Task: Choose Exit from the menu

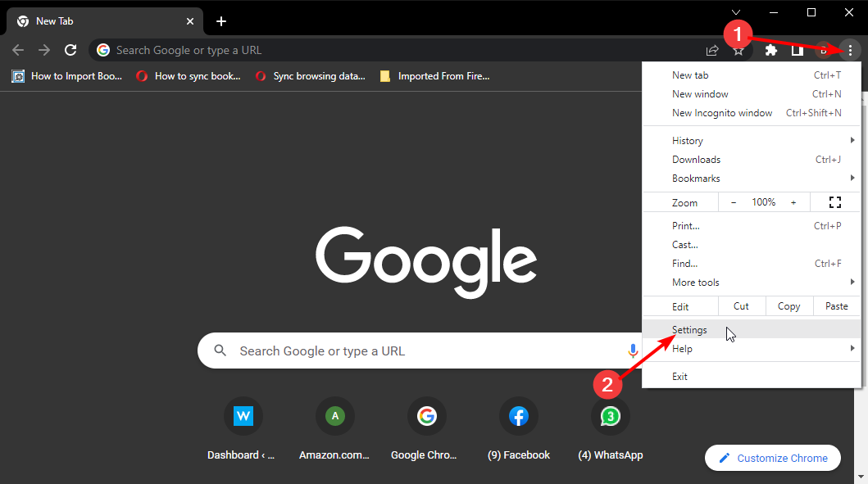Action: click(752, 376)
